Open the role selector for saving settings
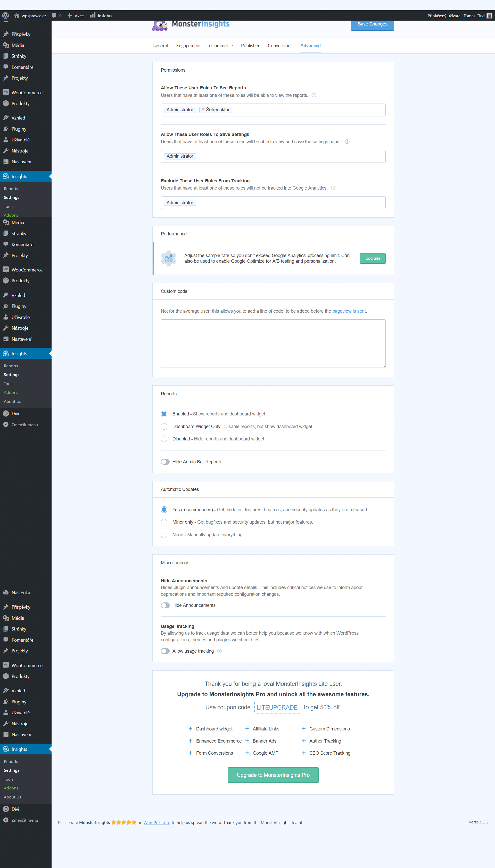The width and height of the screenshot is (495, 868). pos(273,156)
